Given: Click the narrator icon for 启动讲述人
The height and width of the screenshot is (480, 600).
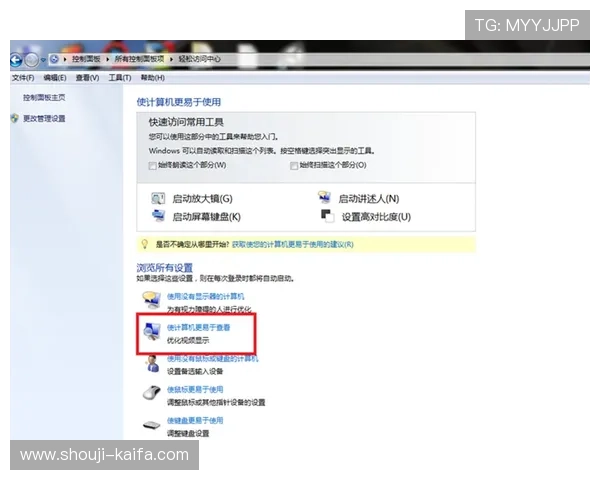Looking at the screenshot, I should click(x=324, y=197).
